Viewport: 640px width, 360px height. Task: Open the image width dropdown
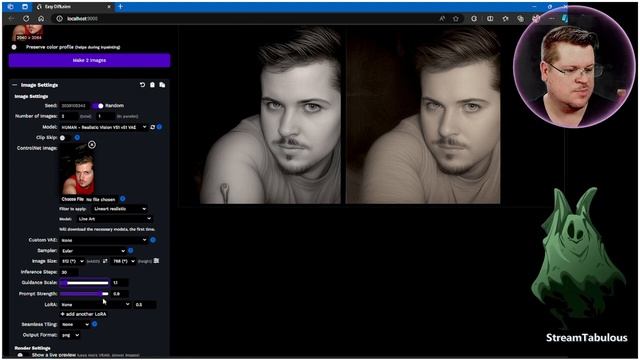pyautogui.click(x=72, y=261)
